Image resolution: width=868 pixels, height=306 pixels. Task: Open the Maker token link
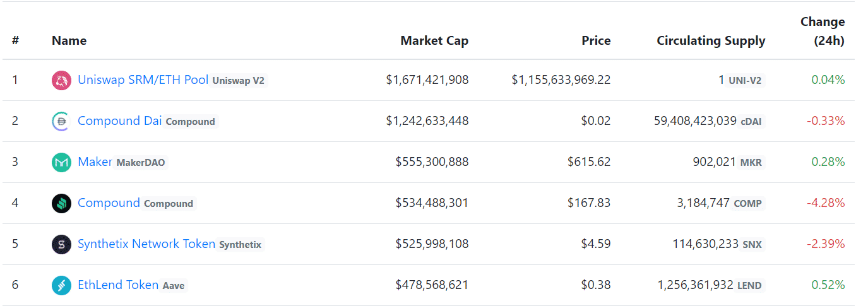click(x=95, y=162)
